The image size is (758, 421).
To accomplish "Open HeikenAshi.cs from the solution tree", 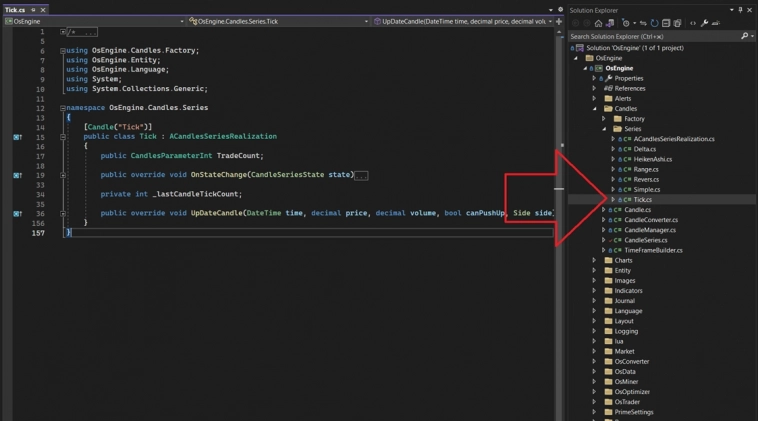I will [653, 159].
